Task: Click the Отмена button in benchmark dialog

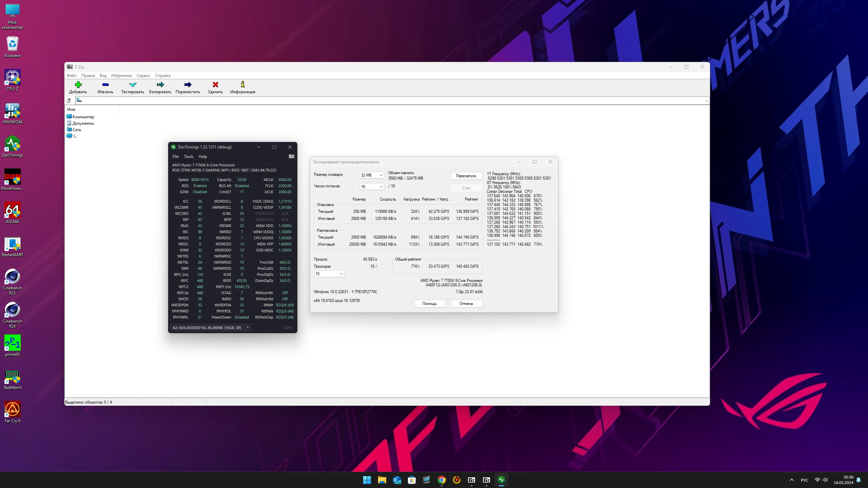Action: pos(466,304)
